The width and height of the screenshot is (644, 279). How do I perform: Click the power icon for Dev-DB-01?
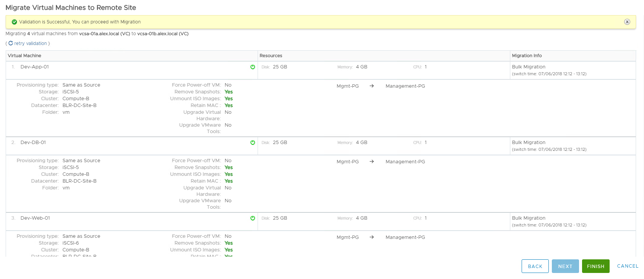point(253,143)
